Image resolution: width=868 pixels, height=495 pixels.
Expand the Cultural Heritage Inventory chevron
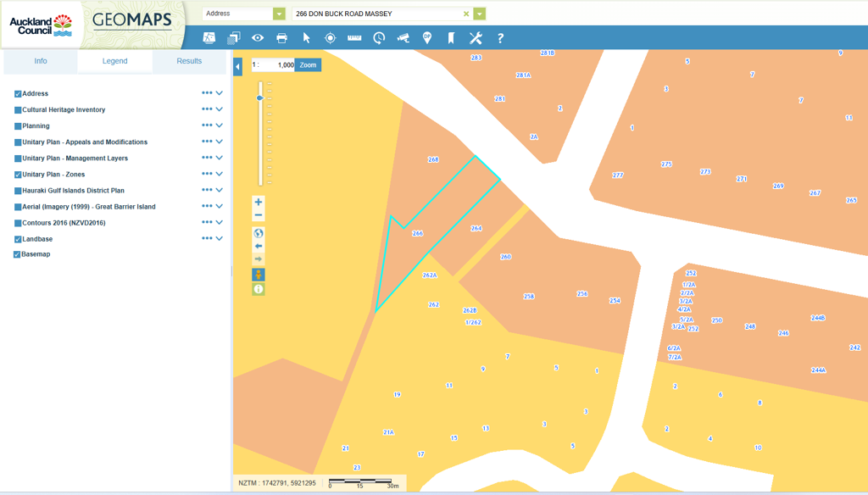pos(220,109)
